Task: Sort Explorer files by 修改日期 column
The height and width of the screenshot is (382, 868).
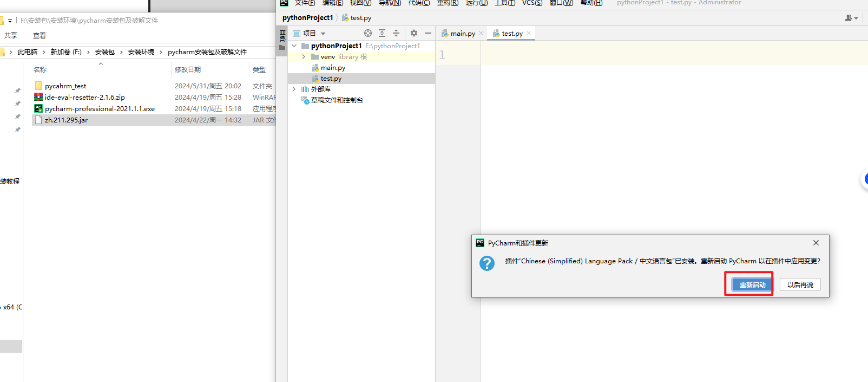Action: [x=188, y=70]
